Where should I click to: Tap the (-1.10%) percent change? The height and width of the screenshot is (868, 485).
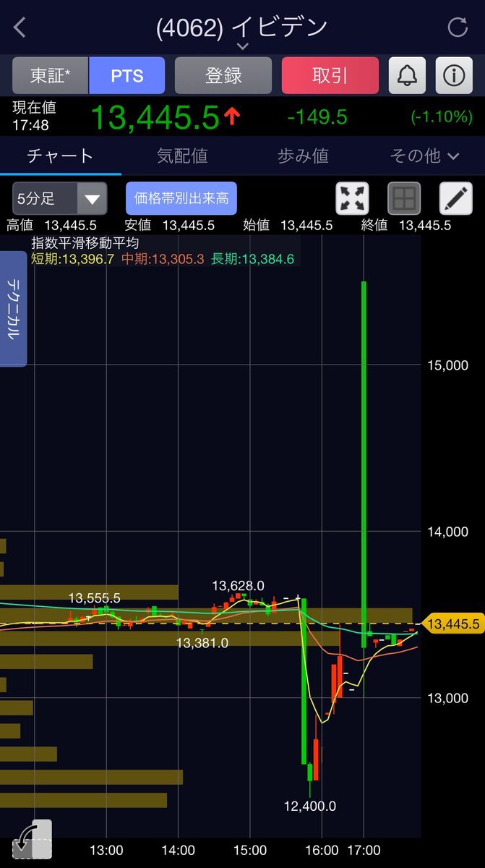[x=441, y=116]
